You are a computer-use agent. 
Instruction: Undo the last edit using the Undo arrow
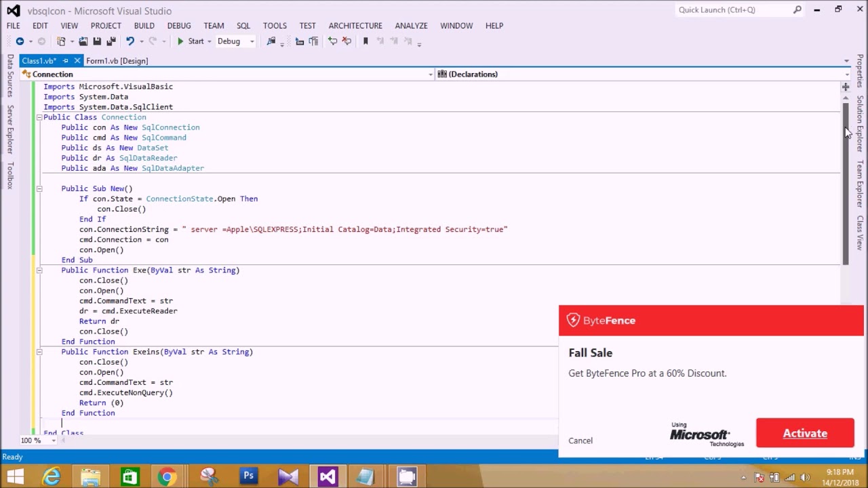(130, 41)
